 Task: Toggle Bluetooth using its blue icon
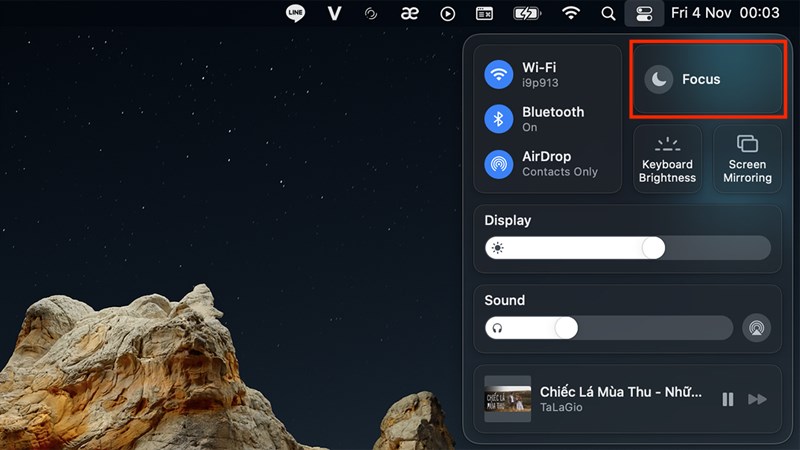498,119
